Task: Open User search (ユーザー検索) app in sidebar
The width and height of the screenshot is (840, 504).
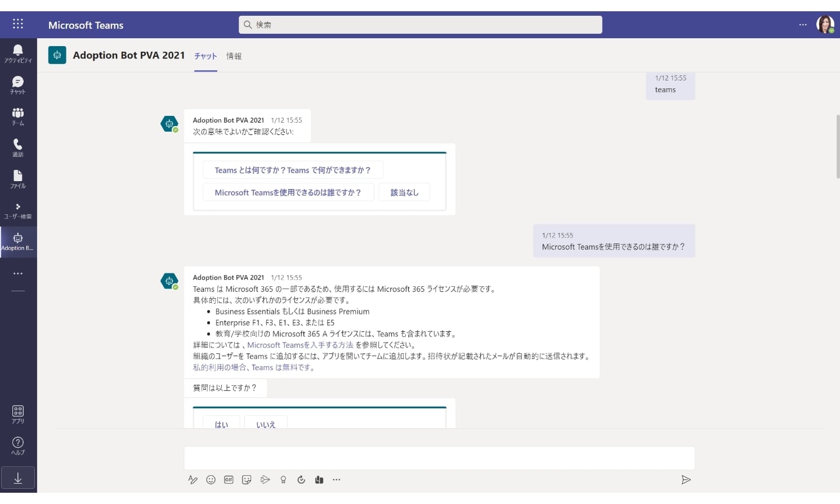Action: pyautogui.click(x=18, y=211)
